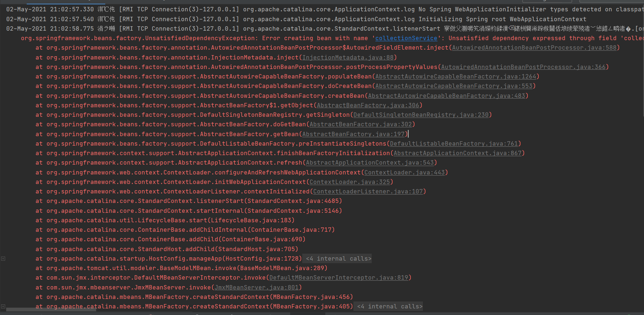Open AbstractBeanFactory.java:302 link
Screen dimensions: 644x315
360,124
